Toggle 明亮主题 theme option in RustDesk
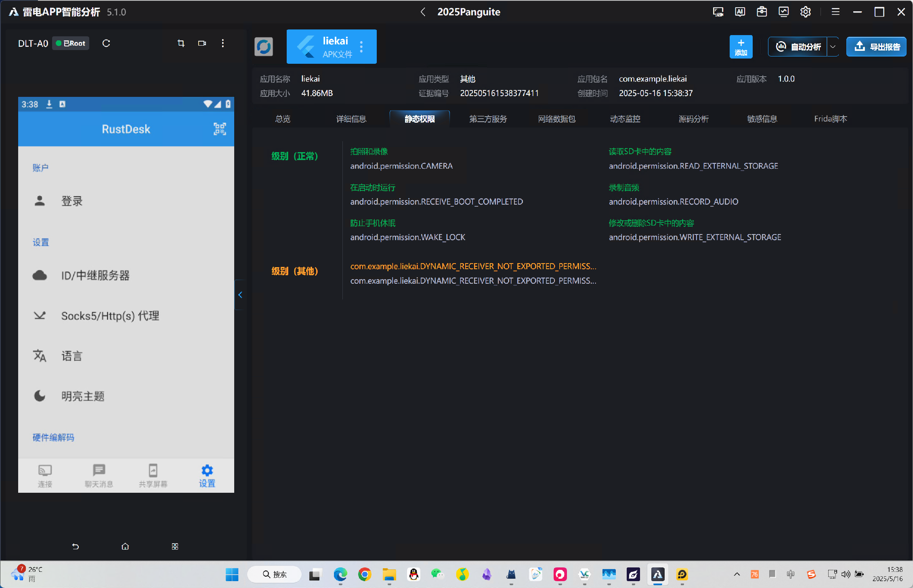This screenshot has width=913, height=588. 83,396
